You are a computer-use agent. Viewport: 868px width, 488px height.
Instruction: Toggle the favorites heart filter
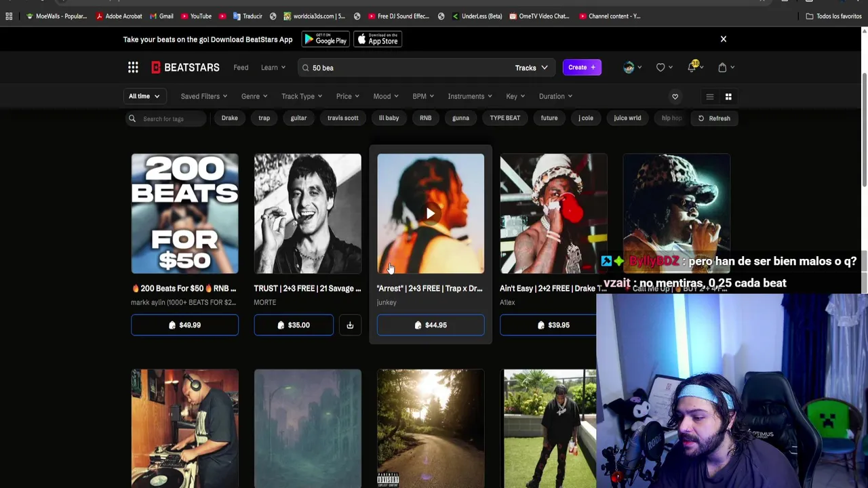pos(675,96)
